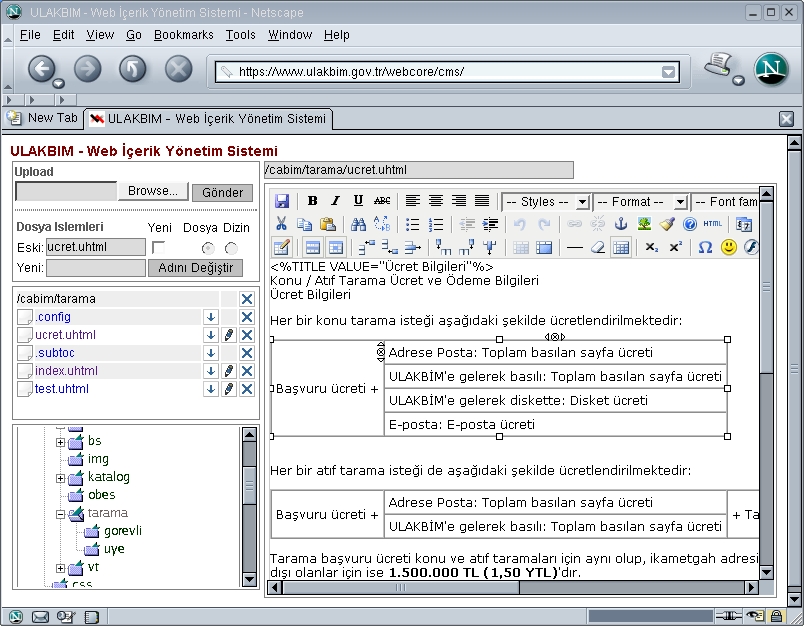Check the Yeni checkbox
Screen dimensions: 804x626
[x=159, y=248]
